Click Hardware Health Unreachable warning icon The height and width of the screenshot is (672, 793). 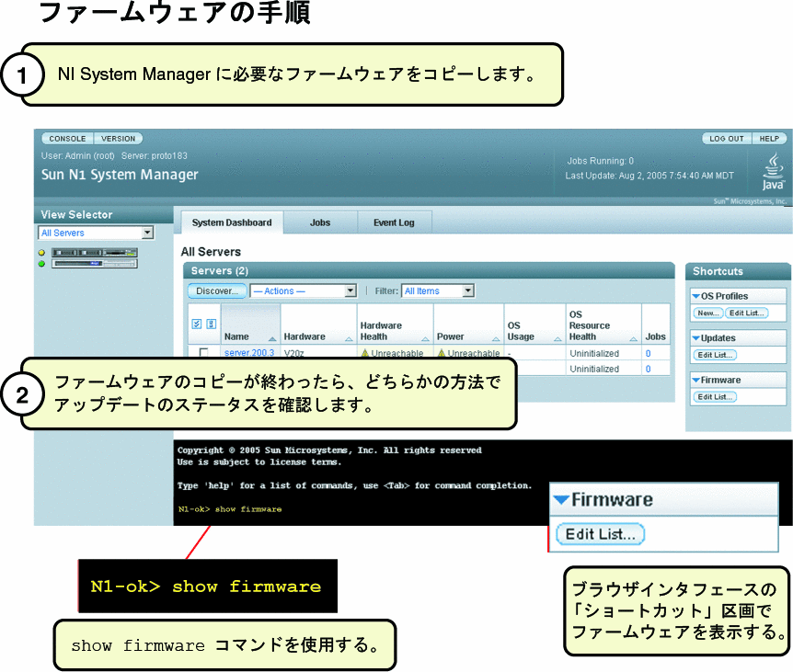click(x=365, y=353)
